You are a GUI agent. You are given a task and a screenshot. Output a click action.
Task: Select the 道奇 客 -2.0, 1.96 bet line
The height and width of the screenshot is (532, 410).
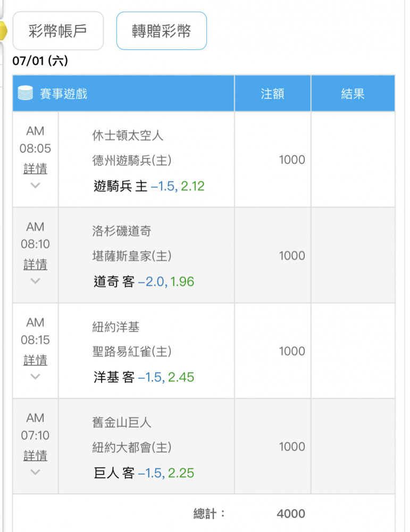144,281
